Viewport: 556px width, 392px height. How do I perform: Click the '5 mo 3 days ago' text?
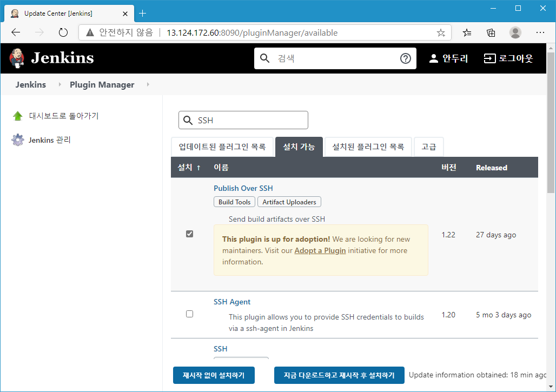pos(504,315)
